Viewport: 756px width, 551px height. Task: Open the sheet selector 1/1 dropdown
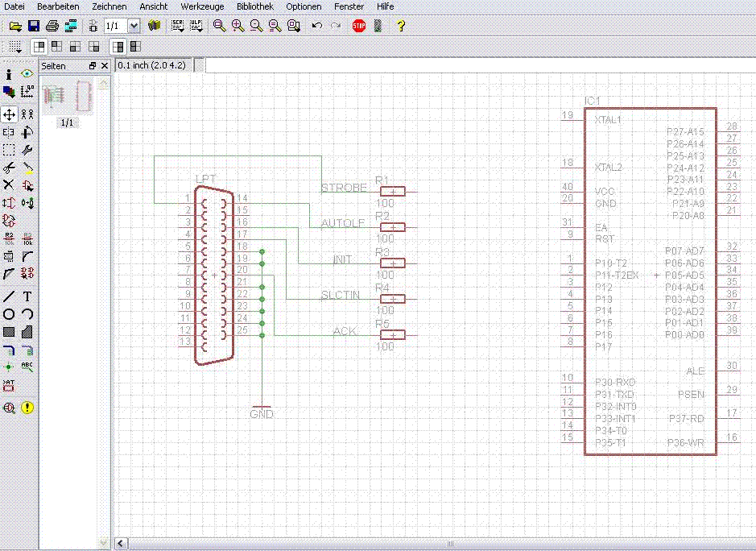click(x=134, y=26)
